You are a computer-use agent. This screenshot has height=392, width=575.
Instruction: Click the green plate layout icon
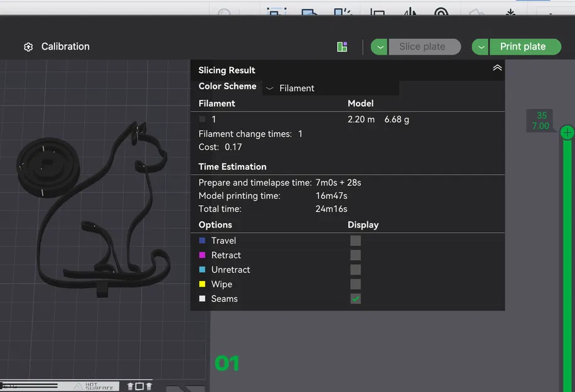(342, 47)
